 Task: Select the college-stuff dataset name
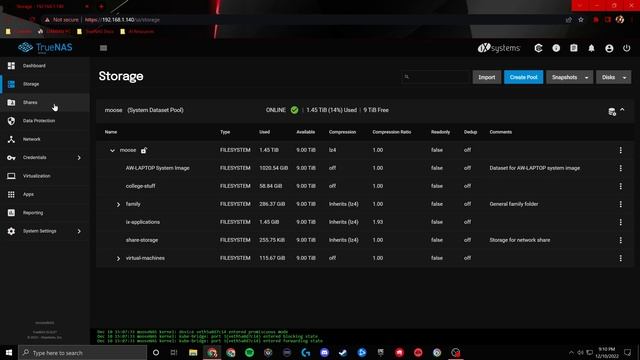pos(140,186)
